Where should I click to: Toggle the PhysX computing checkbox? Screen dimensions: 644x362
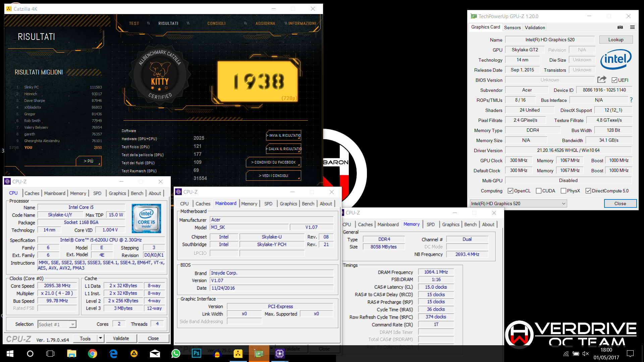pyautogui.click(x=563, y=191)
